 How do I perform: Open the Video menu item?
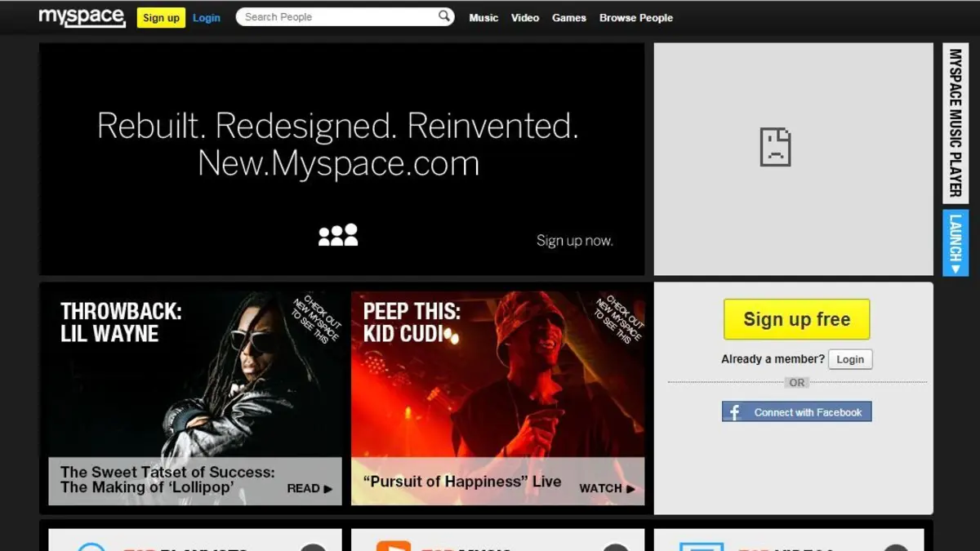point(525,17)
